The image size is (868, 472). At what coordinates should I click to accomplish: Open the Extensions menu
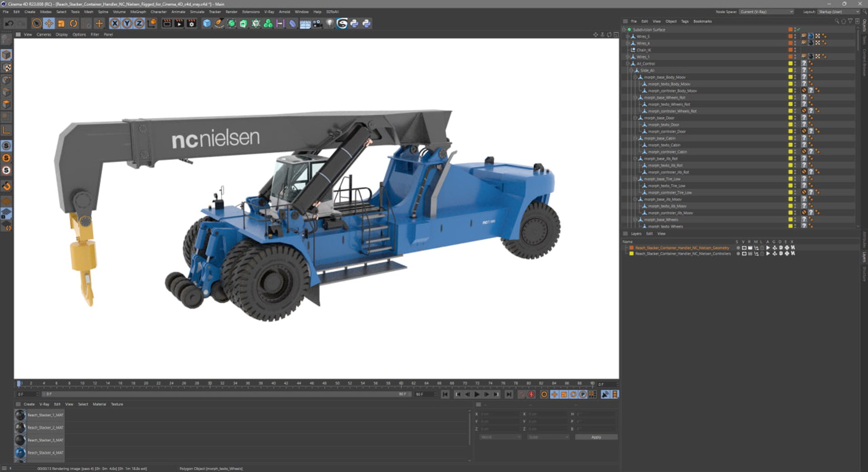pyautogui.click(x=250, y=12)
